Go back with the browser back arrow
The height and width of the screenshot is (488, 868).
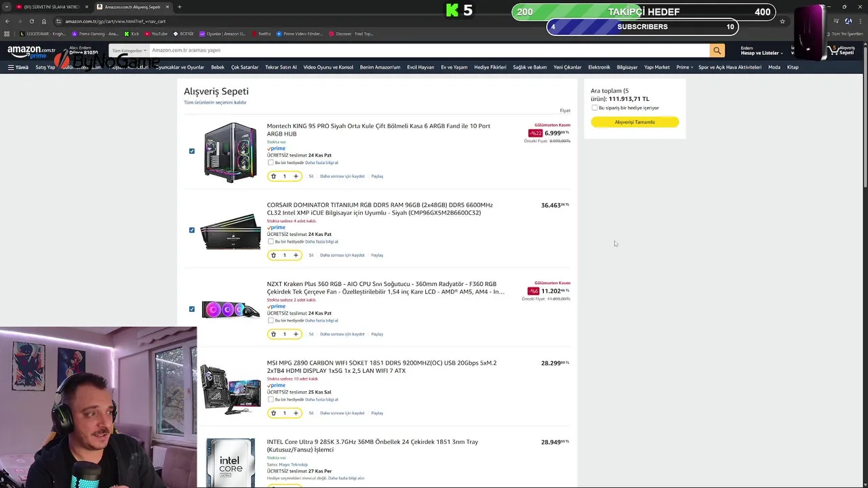[7, 21]
